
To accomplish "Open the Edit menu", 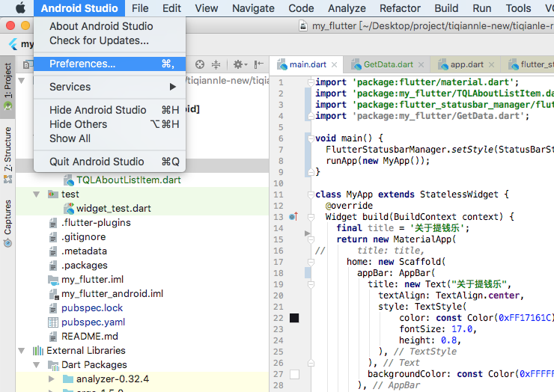I will pyautogui.click(x=171, y=8).
